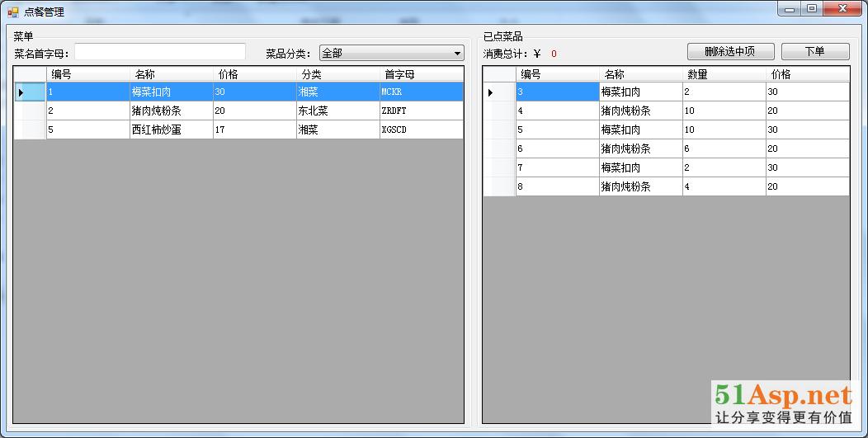Click the 删除选中项 button
868x438 pixels.
pos(729,51)
